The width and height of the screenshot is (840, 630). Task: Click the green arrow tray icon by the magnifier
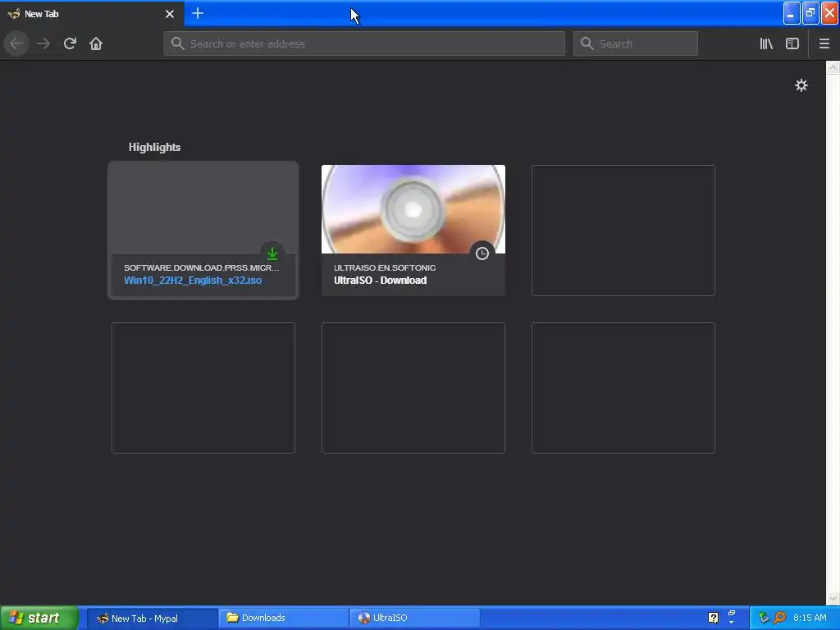[x=764, y=618]
